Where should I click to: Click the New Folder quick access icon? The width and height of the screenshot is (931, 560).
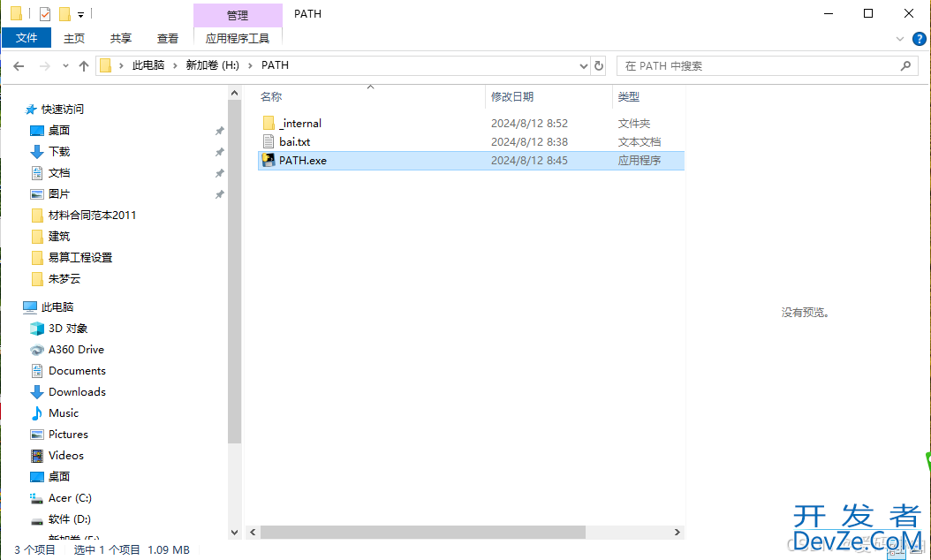tap(64, 13)
